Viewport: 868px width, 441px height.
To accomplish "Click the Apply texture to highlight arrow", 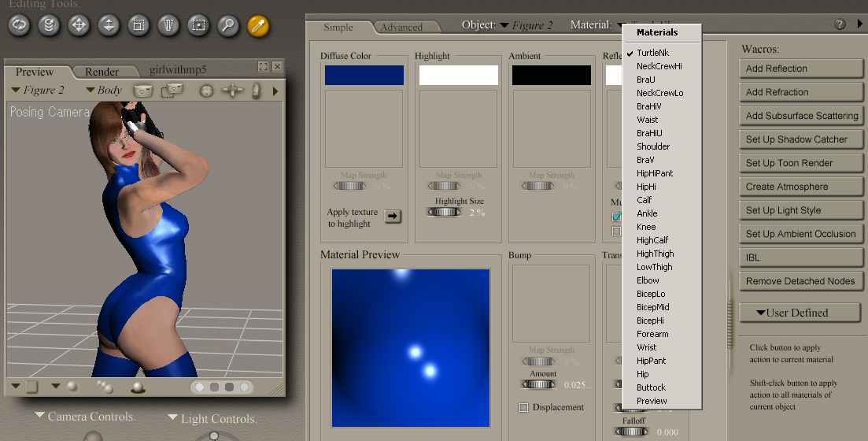I will 392,217.
